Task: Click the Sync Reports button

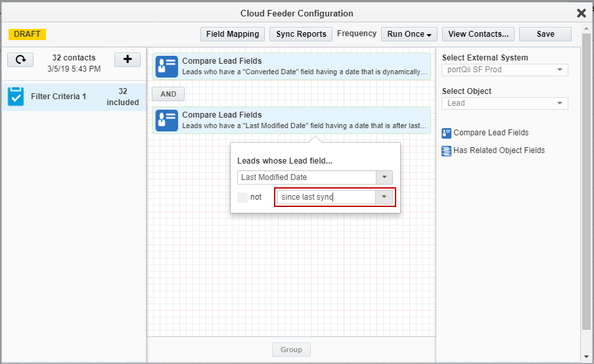Action: [301, 34]
